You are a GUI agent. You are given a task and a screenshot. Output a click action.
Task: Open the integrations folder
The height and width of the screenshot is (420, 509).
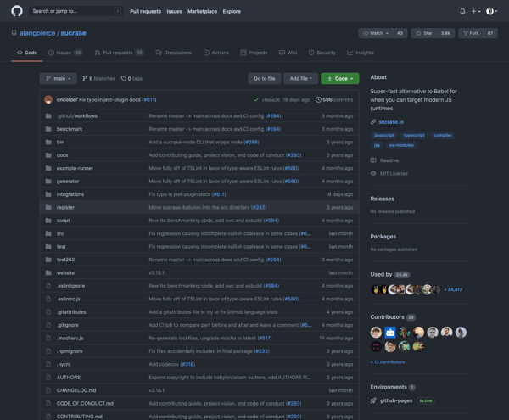(70, 194)
